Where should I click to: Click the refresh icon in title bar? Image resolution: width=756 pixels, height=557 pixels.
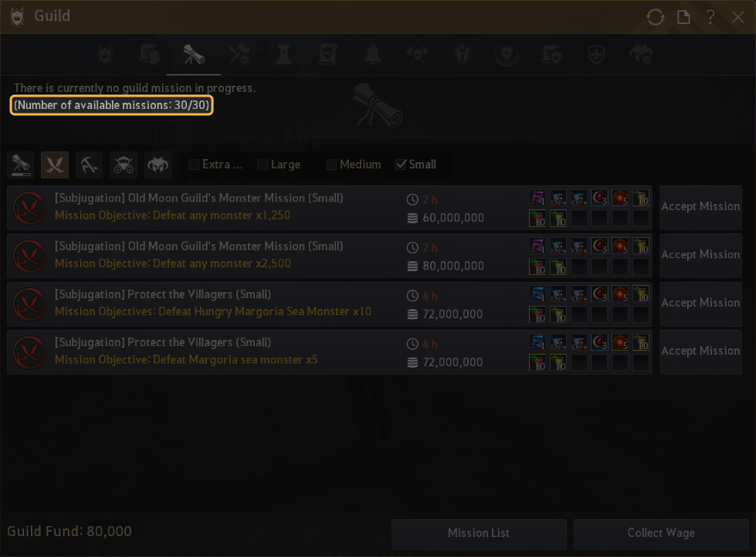point(656,17)
